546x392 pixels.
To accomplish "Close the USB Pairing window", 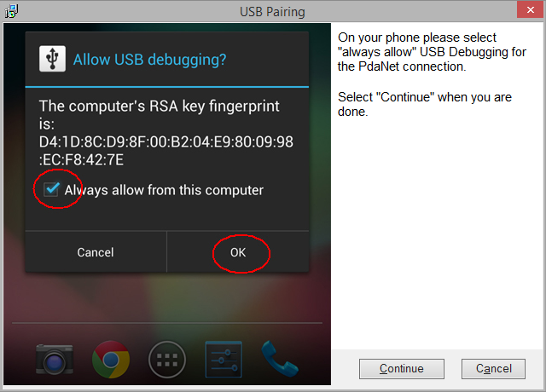I will pyautogui.click(x=530, y=9).
